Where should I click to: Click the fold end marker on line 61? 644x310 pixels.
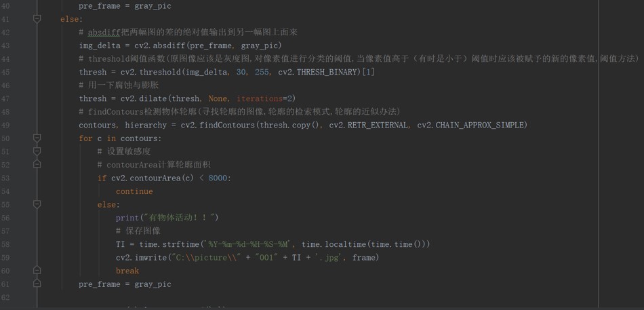click(37, 284)
